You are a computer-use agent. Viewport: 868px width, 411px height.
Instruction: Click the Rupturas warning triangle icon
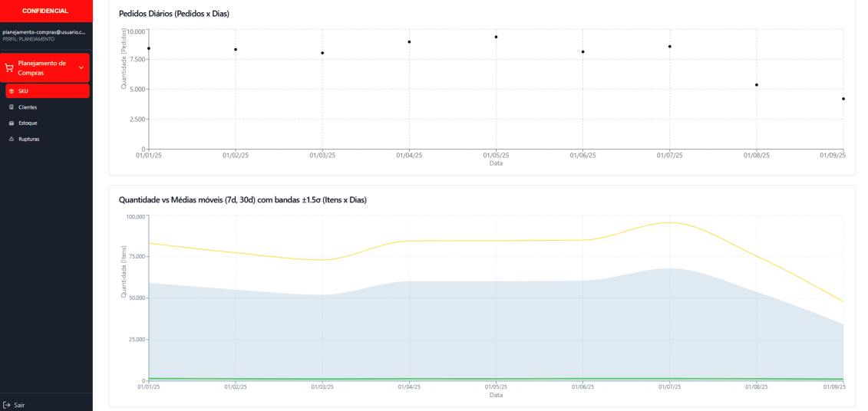11,139
